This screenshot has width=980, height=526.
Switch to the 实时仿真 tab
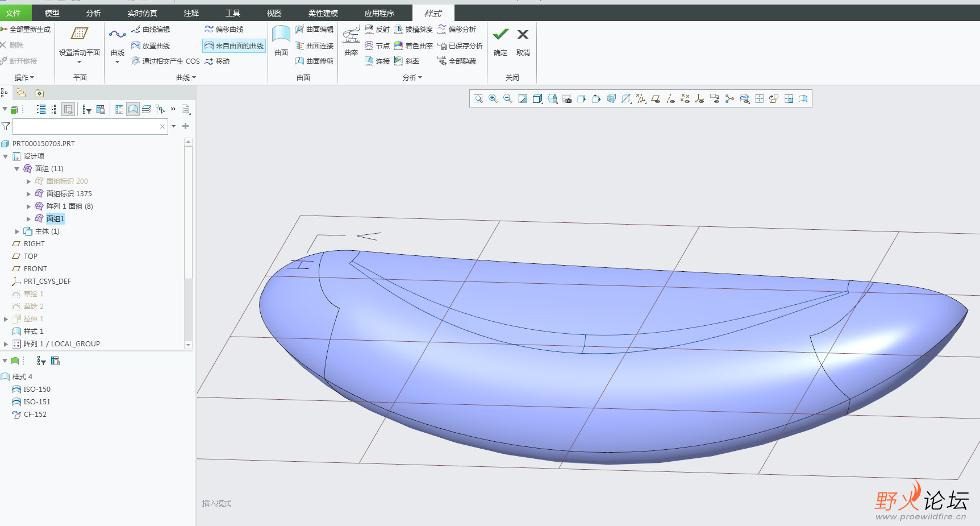(142, 13)
